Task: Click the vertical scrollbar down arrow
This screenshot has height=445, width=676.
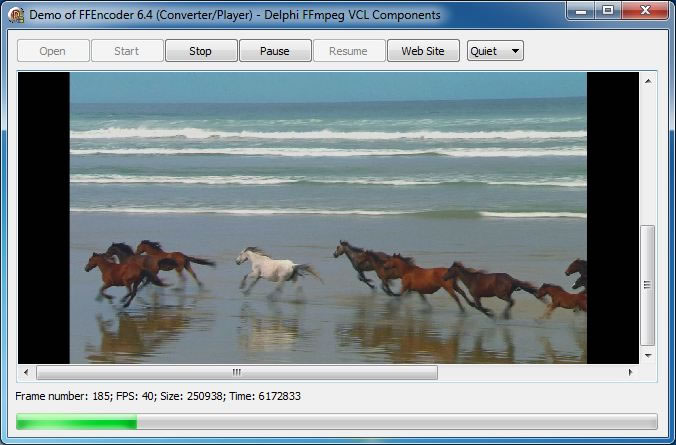Action: tap(648, 356)
